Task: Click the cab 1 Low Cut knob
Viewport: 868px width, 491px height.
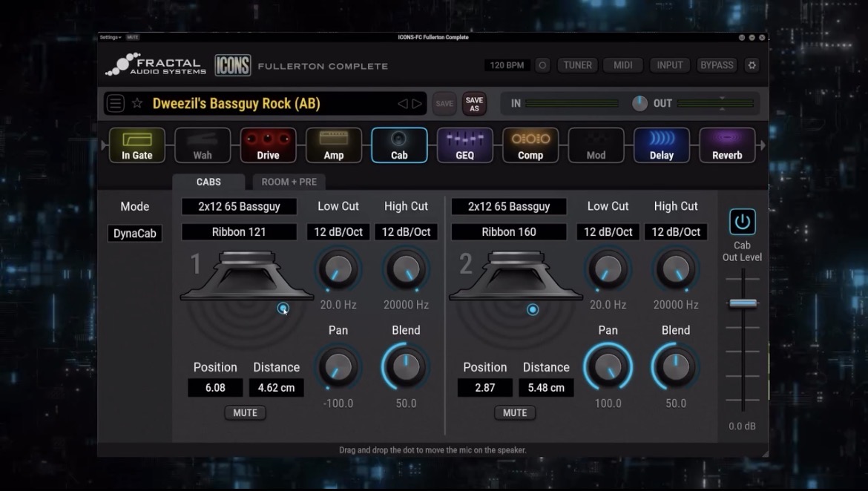Action: tap(338, 269)
